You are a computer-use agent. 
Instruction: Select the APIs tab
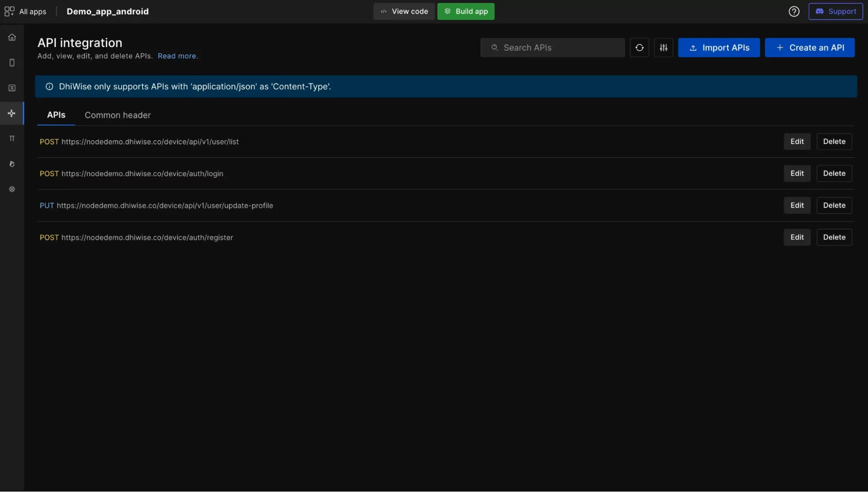pyautogui.click(x=56, y=115)
